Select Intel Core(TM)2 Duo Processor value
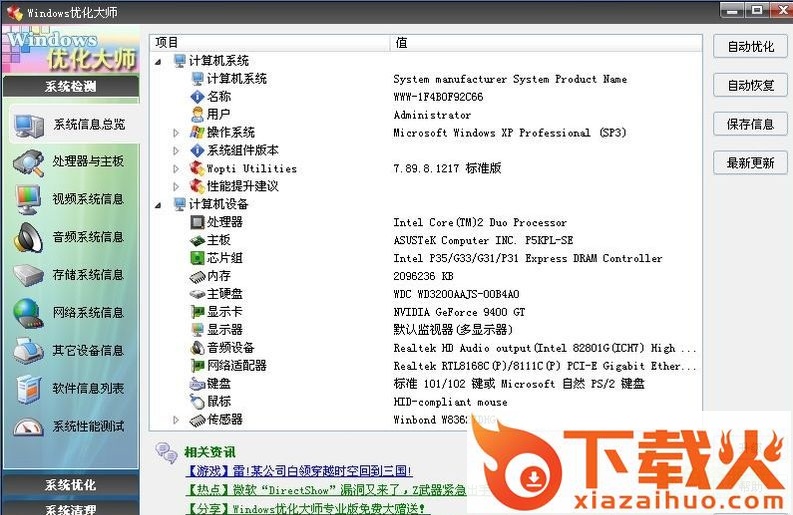The image size is (793, 515). click(x=480, y=222)
